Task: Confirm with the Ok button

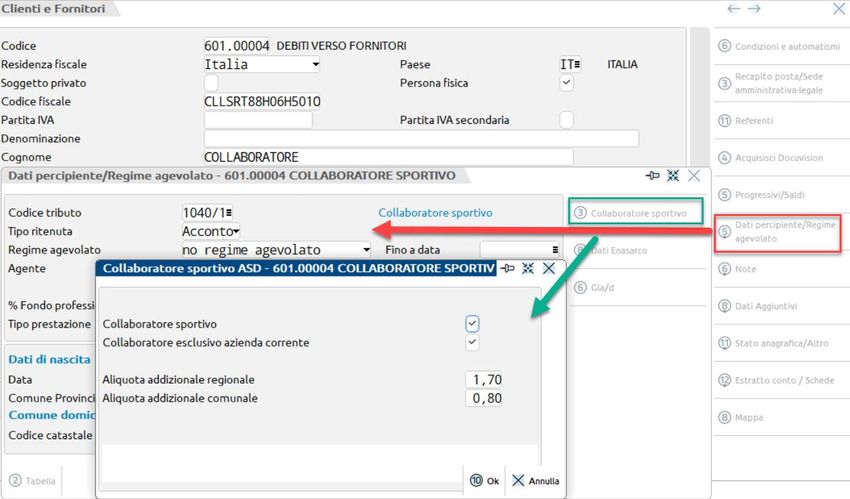Action: 484,480
